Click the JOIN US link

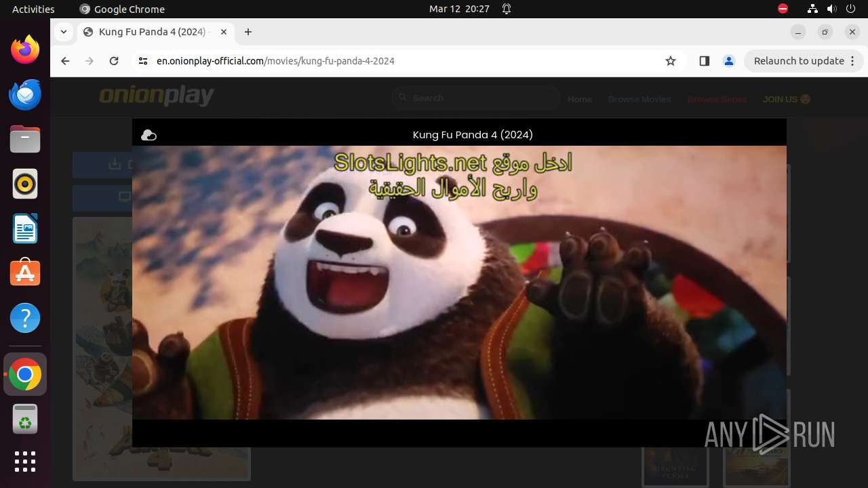click(787, 99)
